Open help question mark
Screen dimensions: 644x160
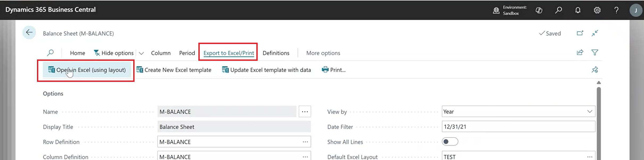616,10
